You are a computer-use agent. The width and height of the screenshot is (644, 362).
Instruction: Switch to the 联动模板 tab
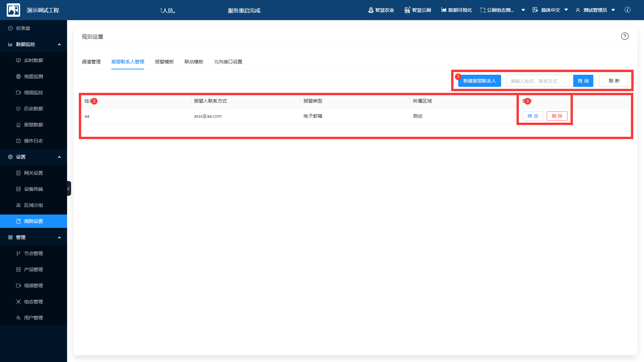[x=194, y=62]
